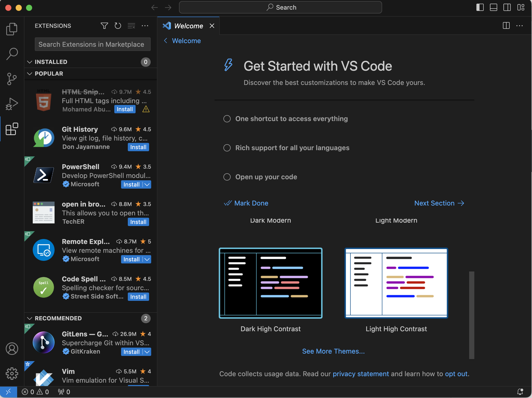
Task: Click the title bar Search box
Action: [281, 7]
